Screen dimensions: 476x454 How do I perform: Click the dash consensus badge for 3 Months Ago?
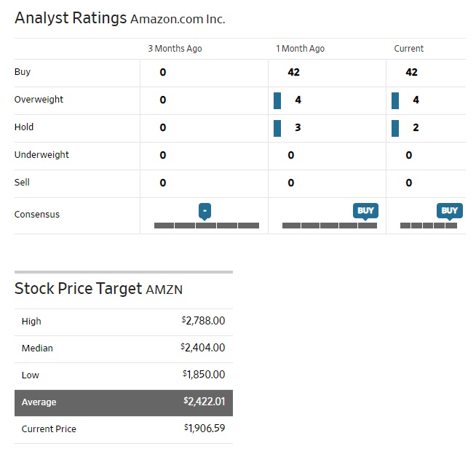point(205,211)
